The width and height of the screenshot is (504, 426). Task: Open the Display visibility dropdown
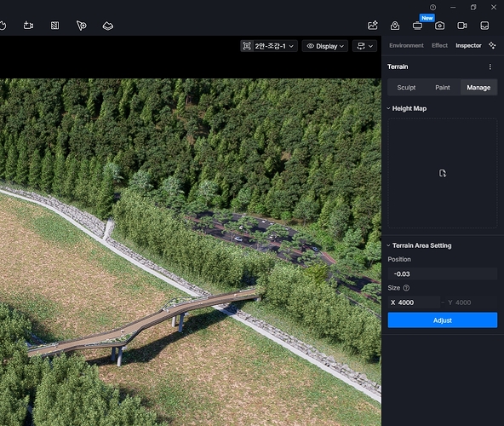(325, 46)
